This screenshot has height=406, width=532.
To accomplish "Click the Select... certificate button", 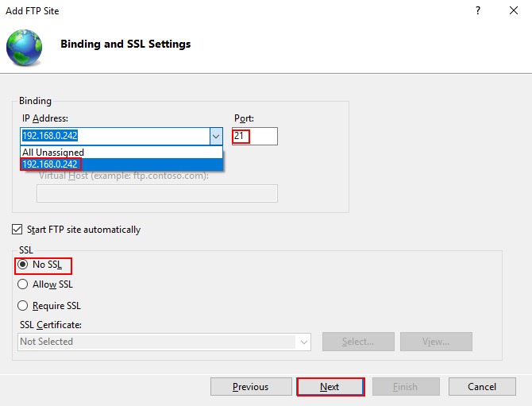I will pyautogui.click(x=358, y=342).
